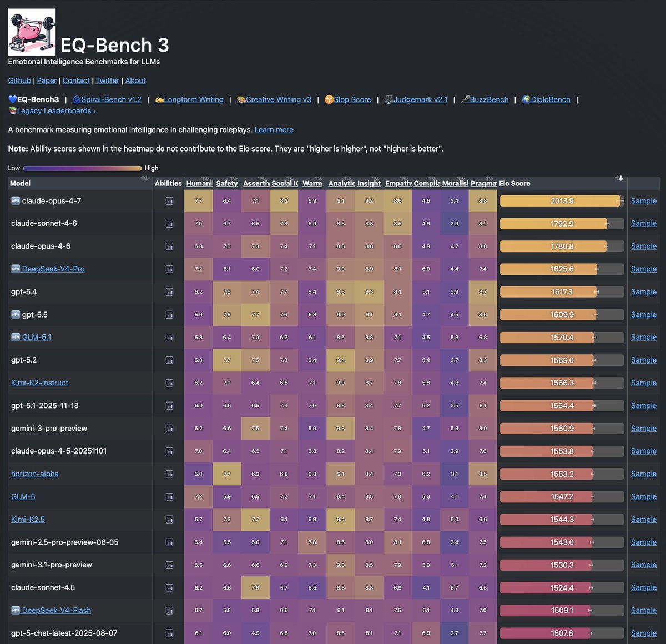Open the DeepSeek-V4-Pro model link

point(53,269)
